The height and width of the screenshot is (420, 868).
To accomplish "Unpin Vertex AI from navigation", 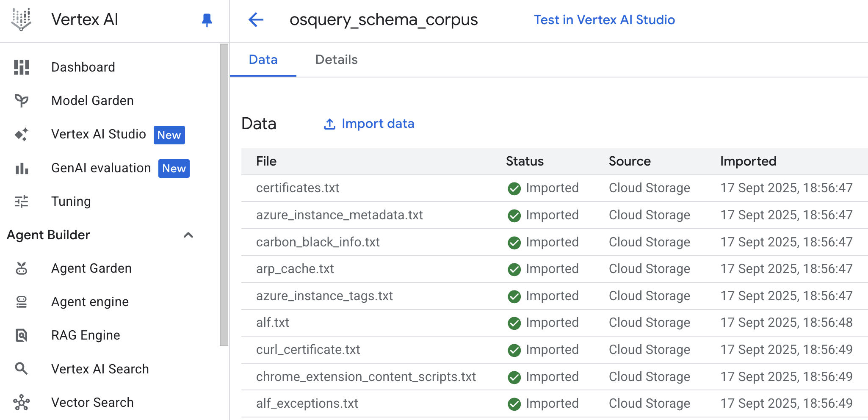I will coord(206,20).
